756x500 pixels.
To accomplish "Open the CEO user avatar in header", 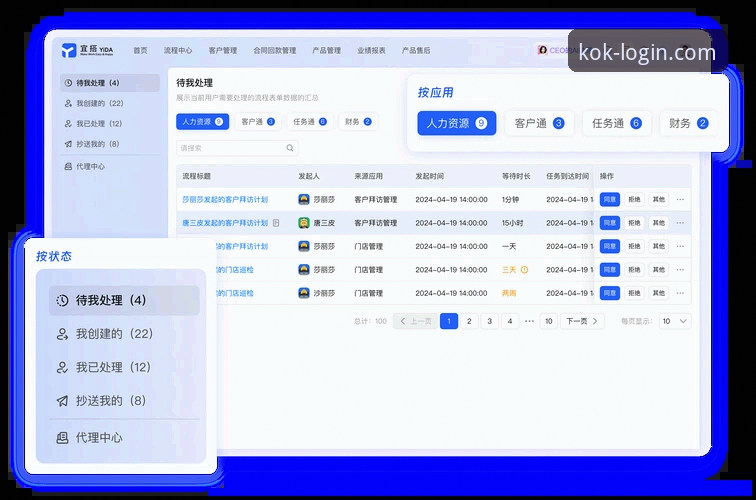I will point(542,50).
